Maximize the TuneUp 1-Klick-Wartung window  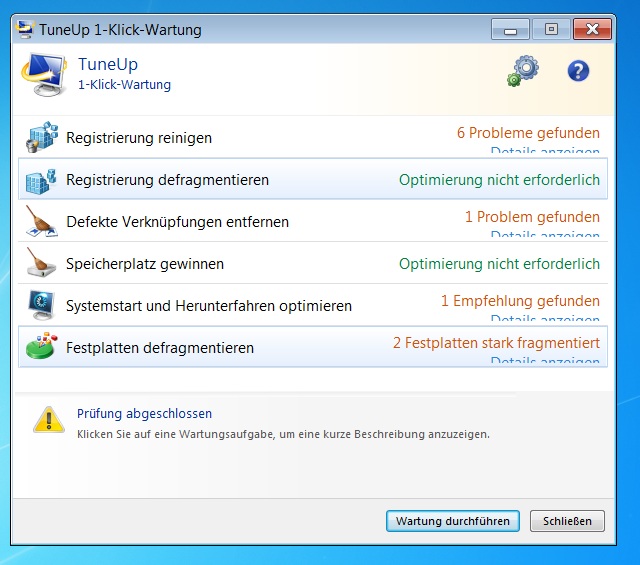pos(551,29)
